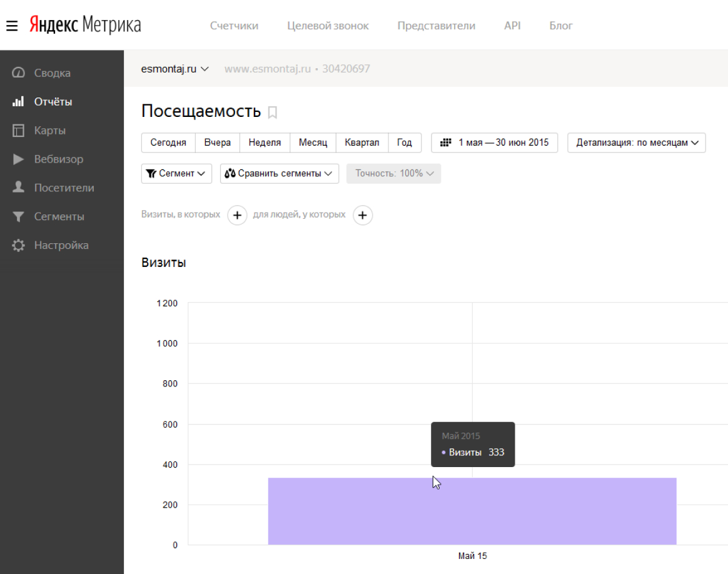Click the Настройка gear icon

[18, 245]
